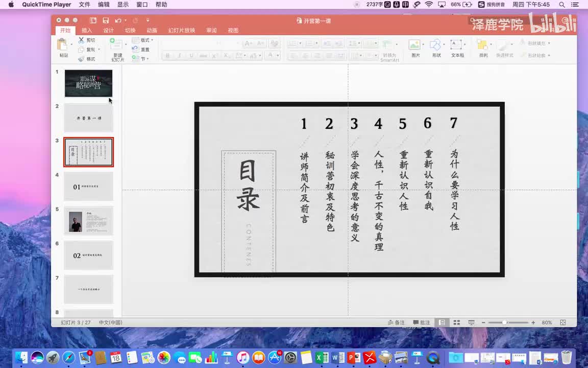Open the Layout (版式) dropdown
588x368 pixels.
[142, 40]
